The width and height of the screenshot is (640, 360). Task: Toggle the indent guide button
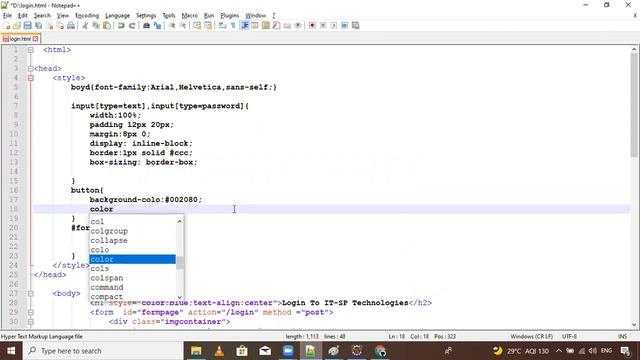[x=244, y=25]
